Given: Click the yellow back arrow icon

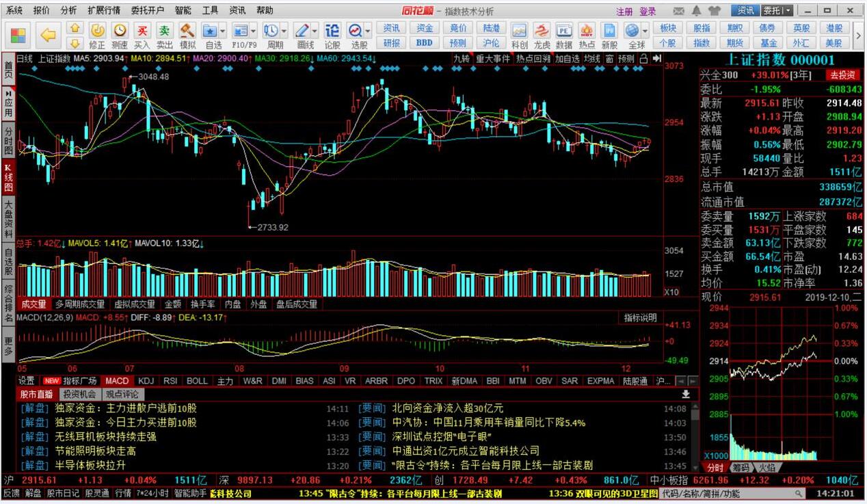Looking at the screenshot, I should point(48,34).
